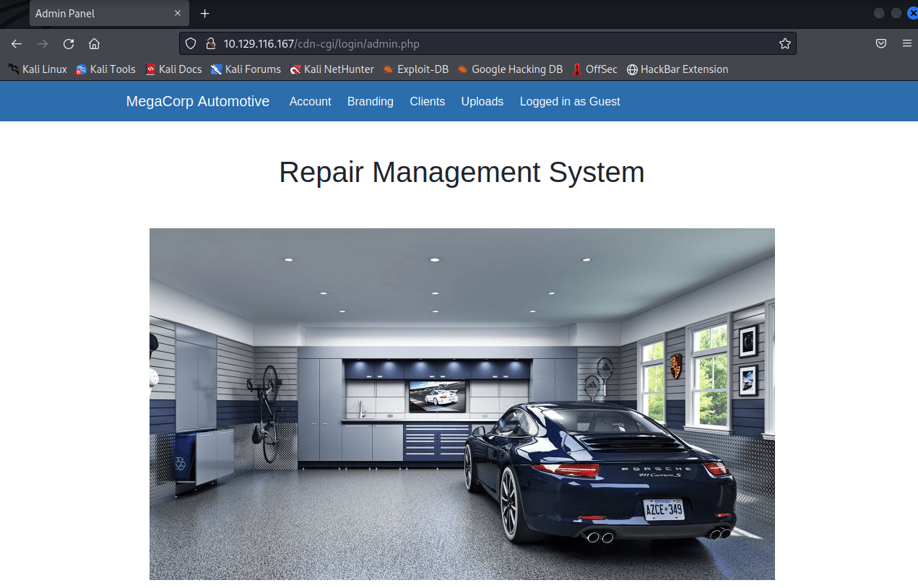Go to the Clients section

click(x=427, y=102)
